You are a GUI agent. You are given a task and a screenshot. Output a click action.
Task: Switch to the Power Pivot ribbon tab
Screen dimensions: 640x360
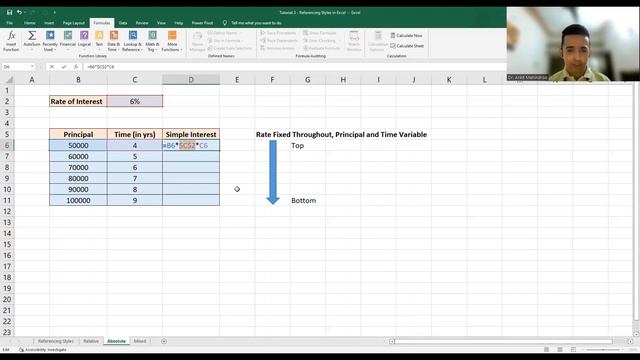[x=202, y=23]
